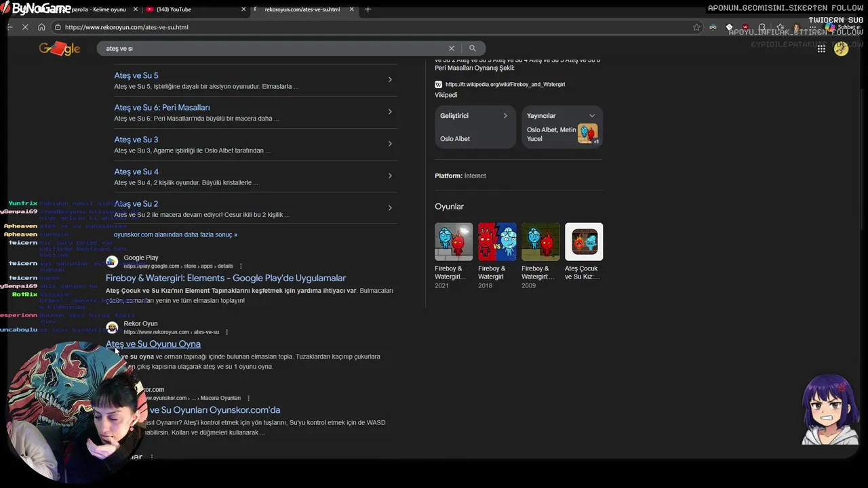Open Ateş ve Su 6: Peri Masalları link
Viewport: 868px width, 488px height.
tap(162, 107)
